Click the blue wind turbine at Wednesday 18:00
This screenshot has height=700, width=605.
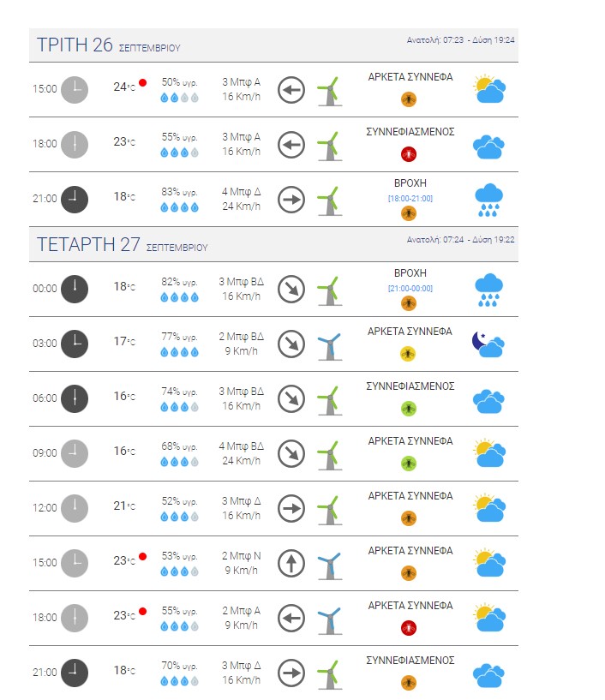point(330,620)
